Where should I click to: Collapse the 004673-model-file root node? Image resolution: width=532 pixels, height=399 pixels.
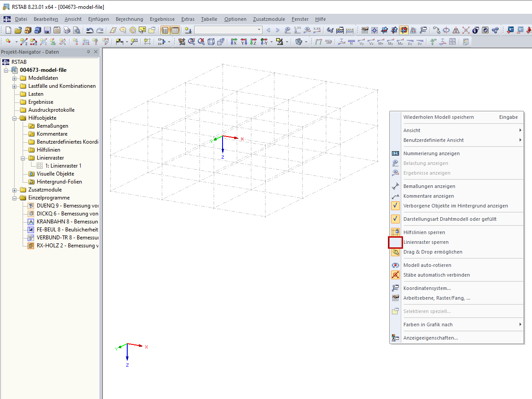coord(6,70)
